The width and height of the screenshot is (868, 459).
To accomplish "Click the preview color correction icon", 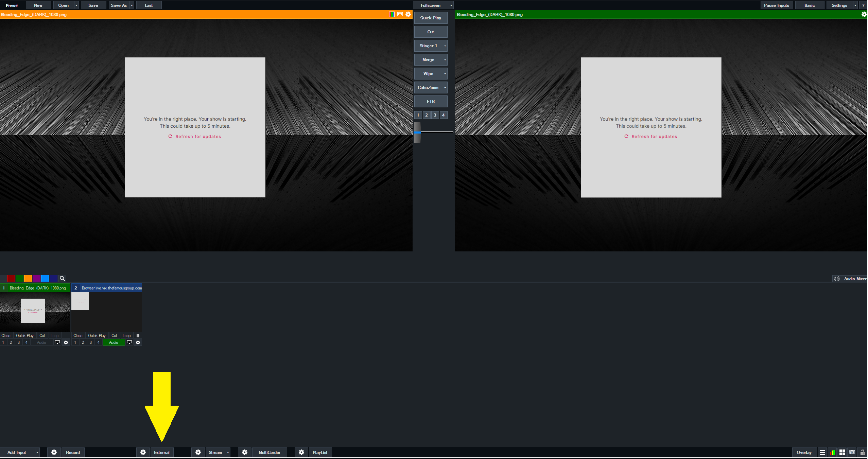I will click(x=392, y=14).
